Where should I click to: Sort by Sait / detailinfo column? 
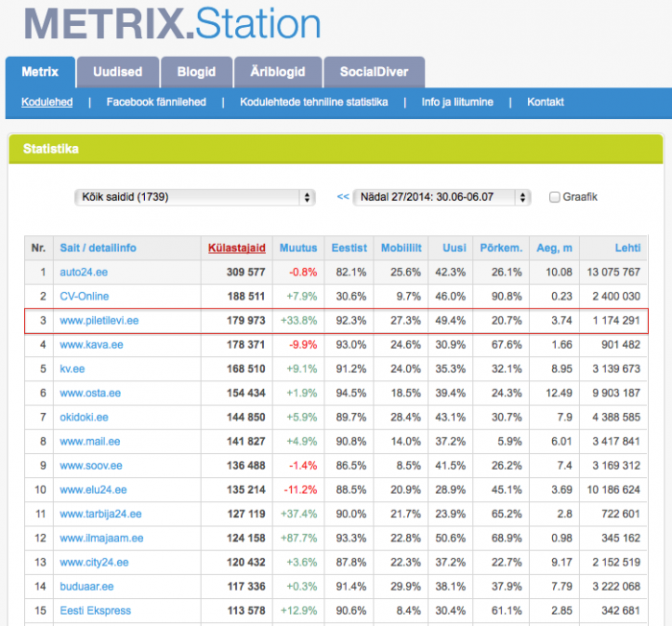coord(98,248)
